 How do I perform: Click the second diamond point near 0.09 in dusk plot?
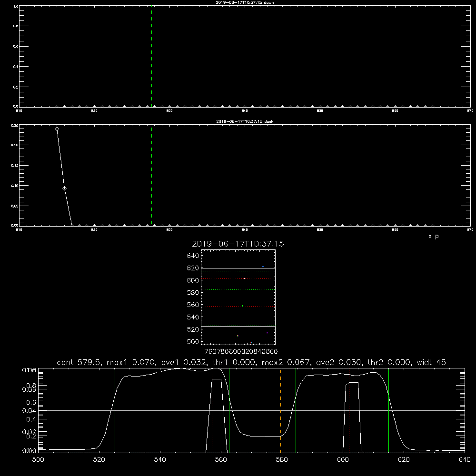(x=64, y=188)
